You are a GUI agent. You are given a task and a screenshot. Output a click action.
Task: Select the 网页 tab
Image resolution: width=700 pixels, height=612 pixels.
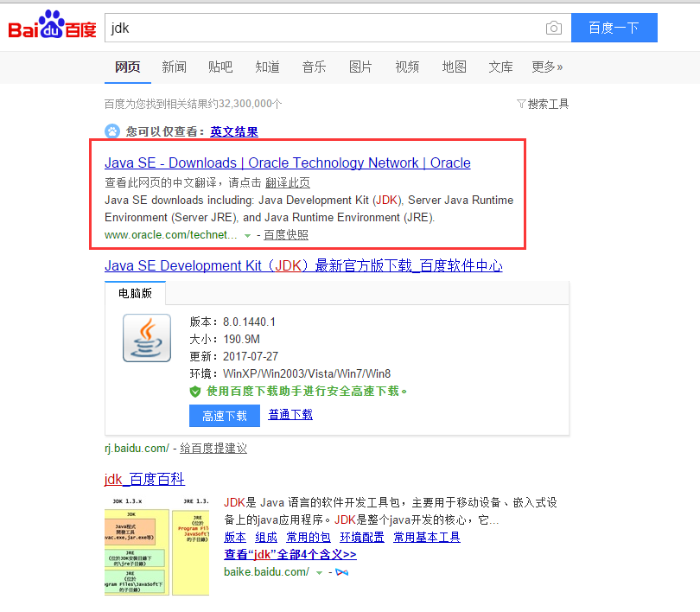click(128, 67)
